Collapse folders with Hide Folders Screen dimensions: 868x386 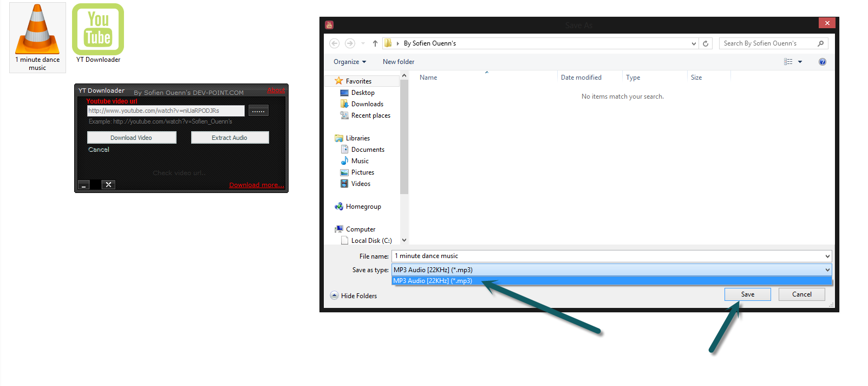point(354,296)
